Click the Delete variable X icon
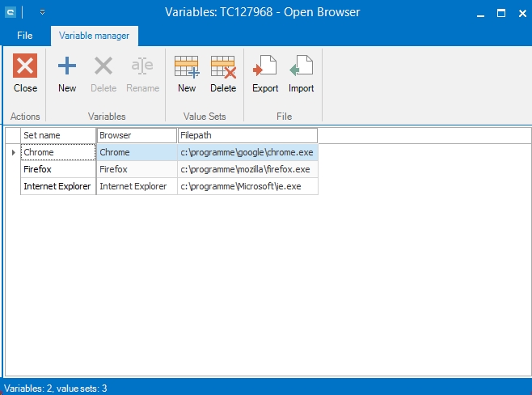This screenshot has width=532, height=395. tap(103, 67)
